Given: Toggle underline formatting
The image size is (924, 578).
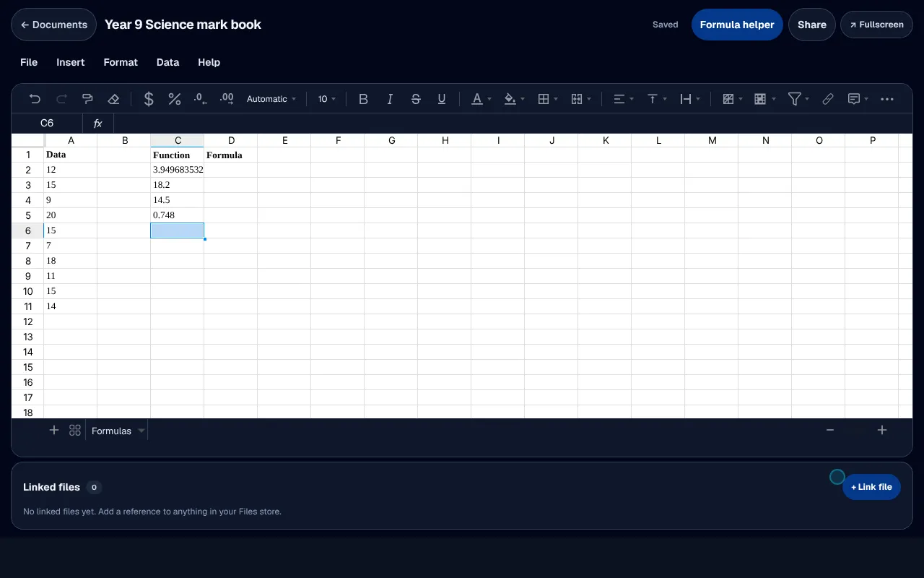Looking at the screenshot, I should (x=442, y=99).
